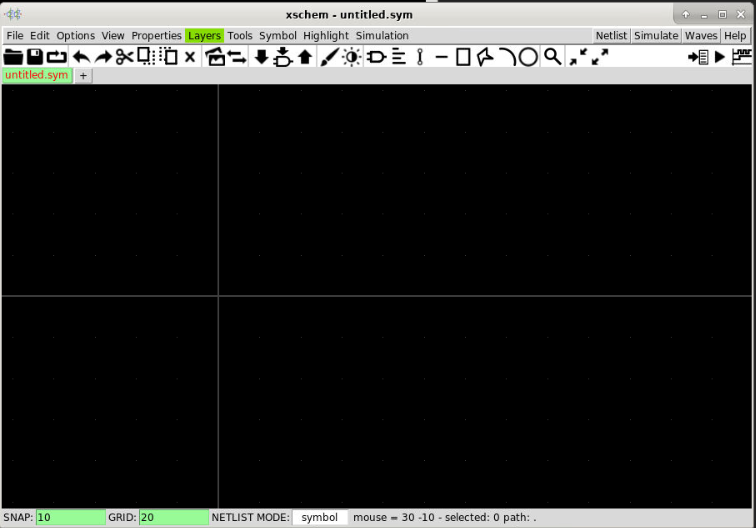Screen dimensions: 756x528
Task: Click the Netlist arrow-to-document icon
Action: click(x=698, y=57)
